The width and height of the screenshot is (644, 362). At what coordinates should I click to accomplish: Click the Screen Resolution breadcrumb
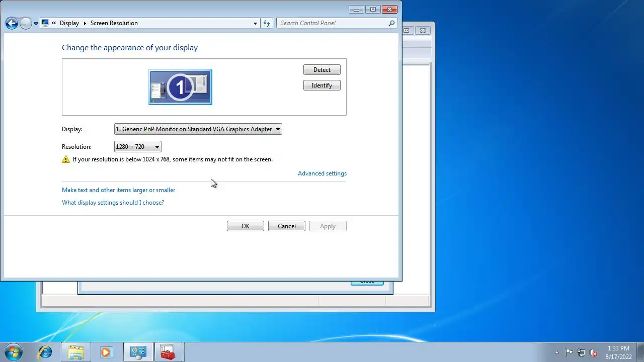point(114,23)
